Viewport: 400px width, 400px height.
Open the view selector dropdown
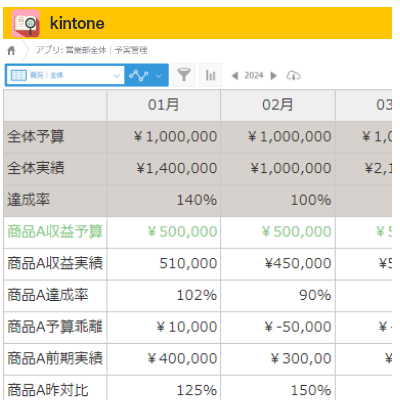(x=65, y=75)
